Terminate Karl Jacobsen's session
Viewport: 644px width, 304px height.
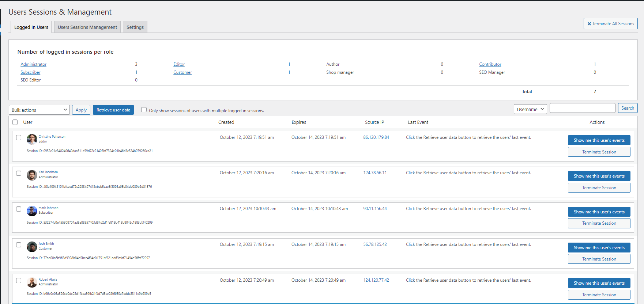click(599, 188)
